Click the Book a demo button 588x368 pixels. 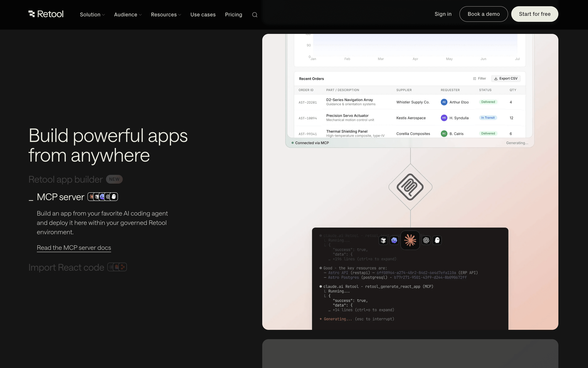[484, 14]
